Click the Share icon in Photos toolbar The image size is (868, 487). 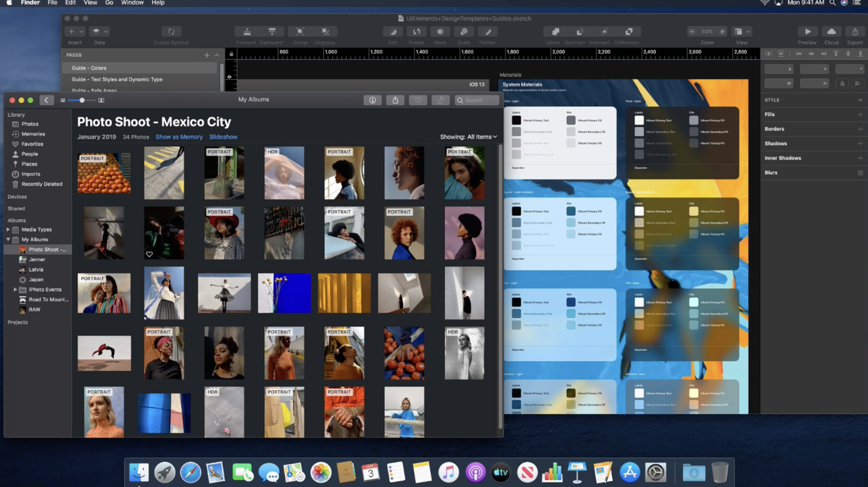(395, 100)
